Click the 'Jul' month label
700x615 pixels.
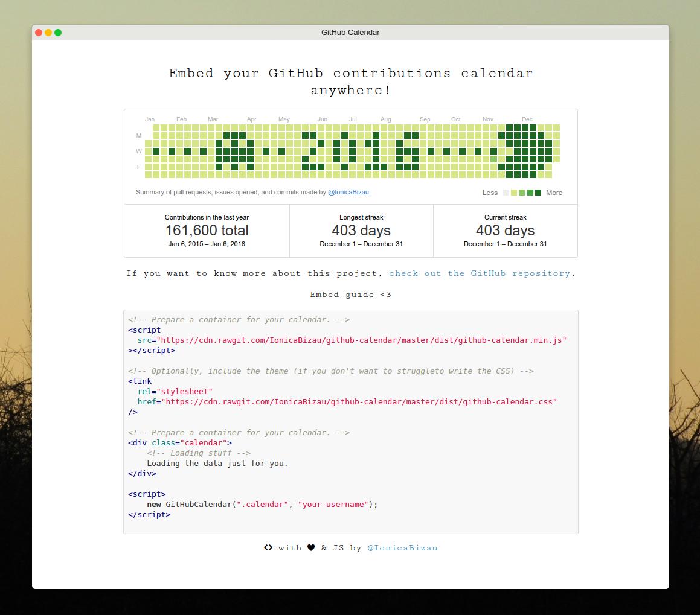[353, 119]
